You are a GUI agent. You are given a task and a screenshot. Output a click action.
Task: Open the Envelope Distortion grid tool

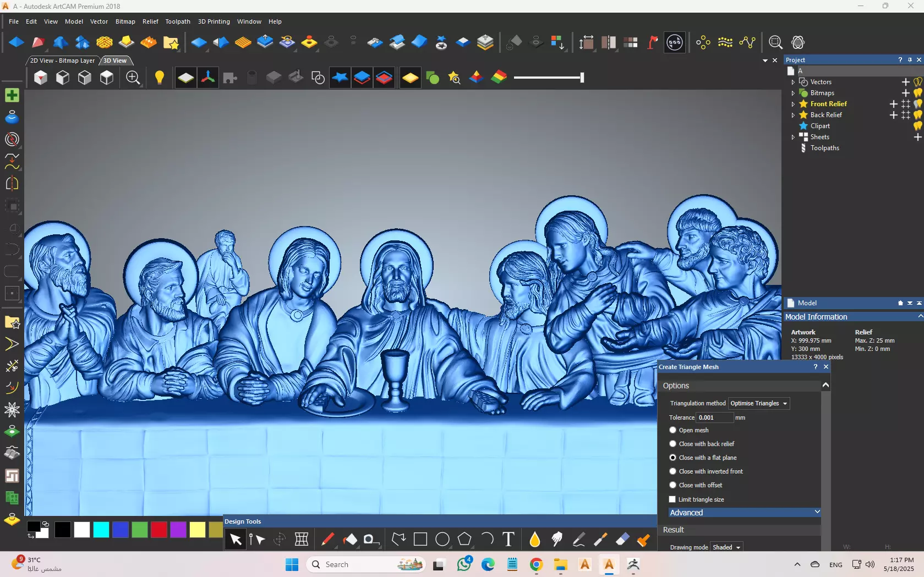point(301,539)
